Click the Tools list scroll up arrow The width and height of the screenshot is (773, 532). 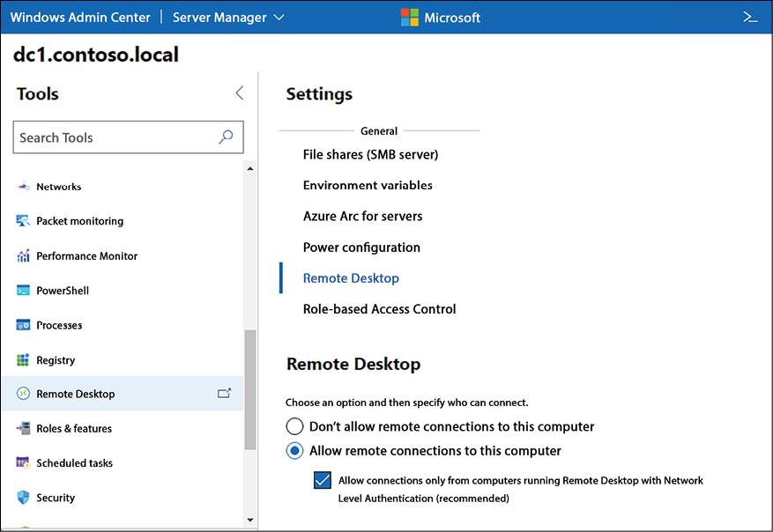(250, 169)
